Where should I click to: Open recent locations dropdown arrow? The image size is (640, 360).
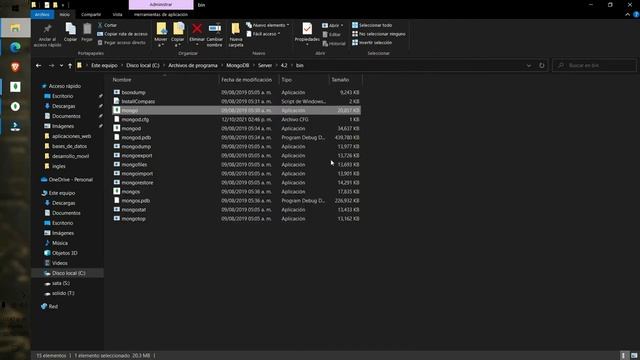point(61,65)
